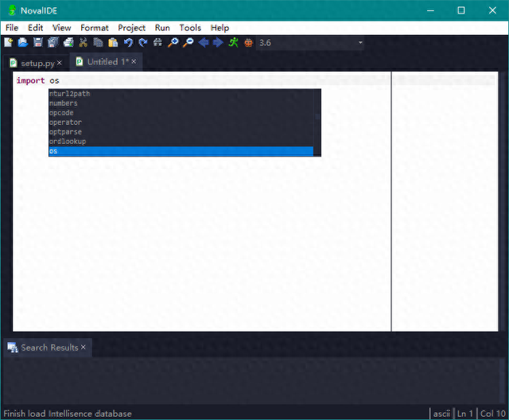Open the View menu
The image size is (509, 420).
pos(62,28)
